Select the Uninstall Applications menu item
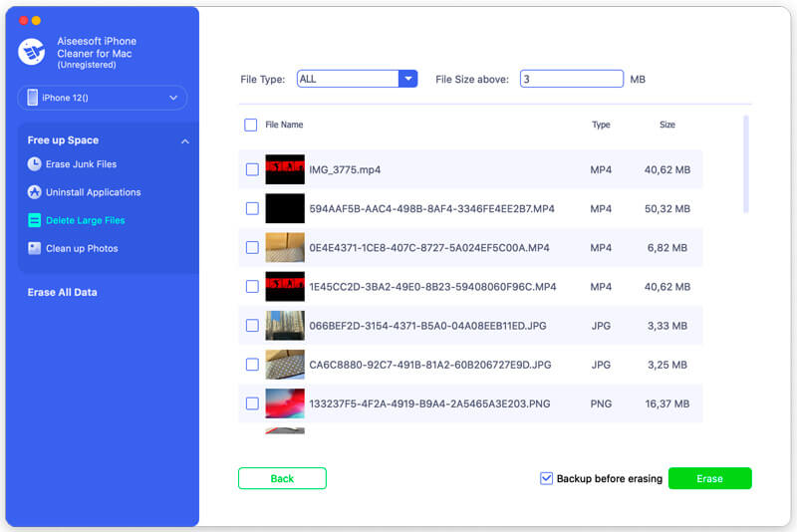Viewport: 797px width, 532px height. point(93,192)
